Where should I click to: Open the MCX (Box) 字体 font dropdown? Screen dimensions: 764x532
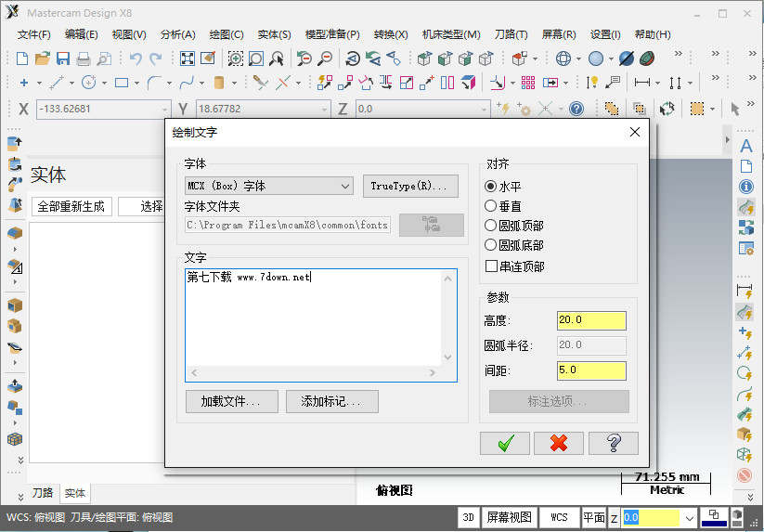click(269, 186)
